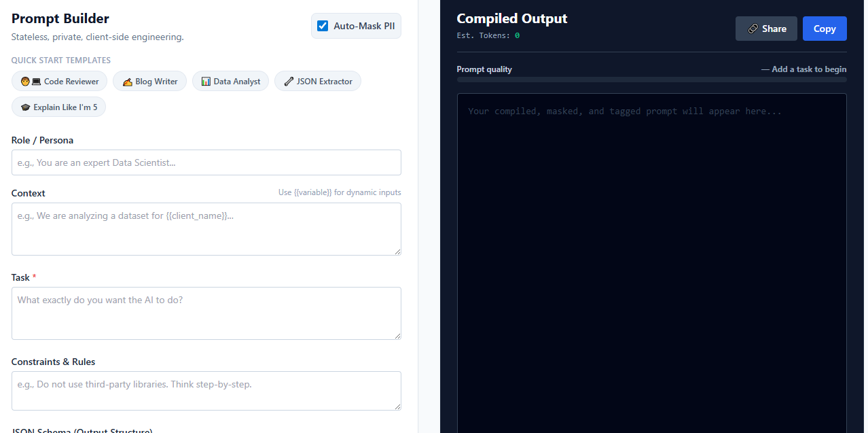Select the Blog Writer template
This screenshot has width=868, height=433.
point(149,82)
